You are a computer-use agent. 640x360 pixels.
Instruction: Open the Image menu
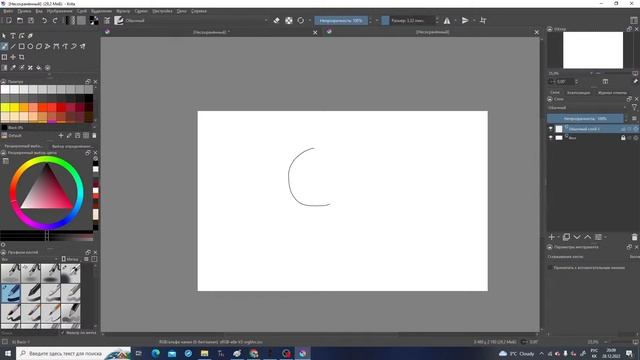point(59,11)
